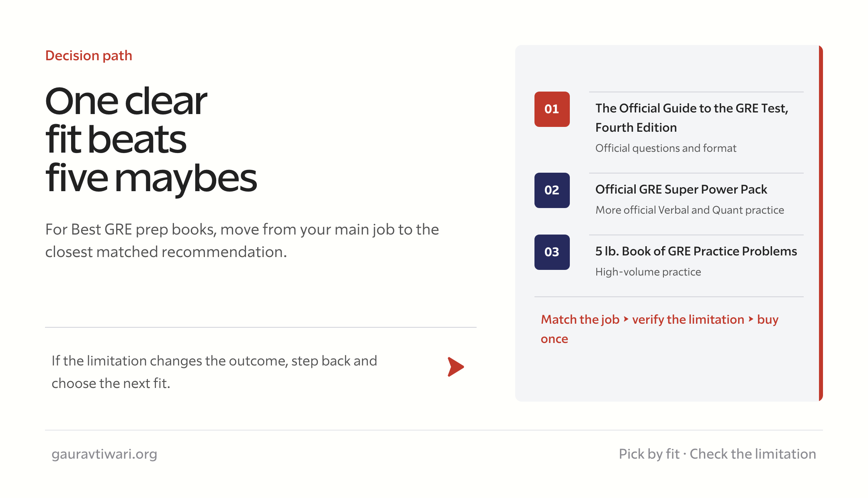
Task: Click the navy 03 number badge
Action: (x=552, y=252)
